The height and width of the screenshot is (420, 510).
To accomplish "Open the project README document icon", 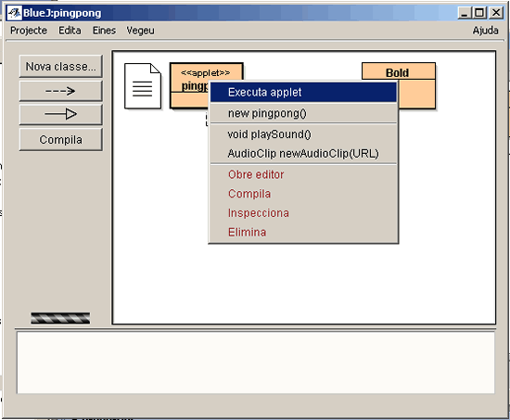I will [143, 86].
